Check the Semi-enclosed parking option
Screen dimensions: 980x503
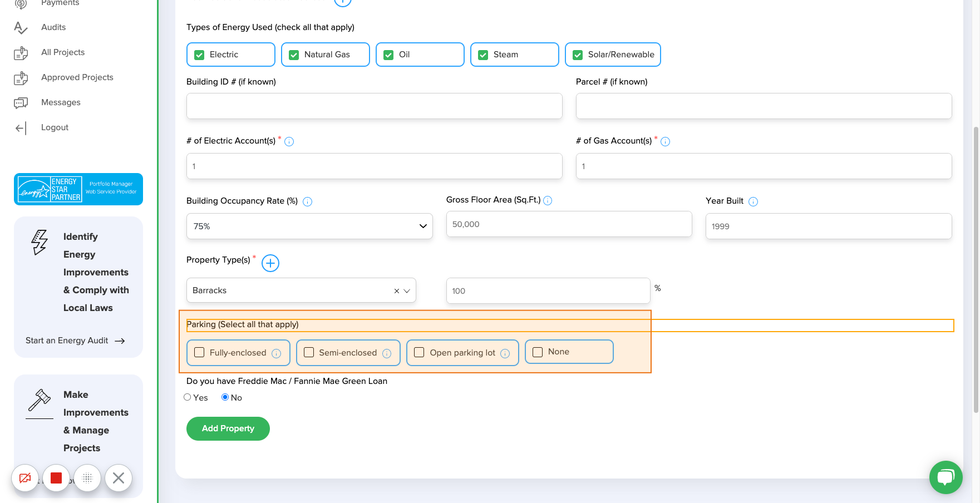tap(309, 353)
